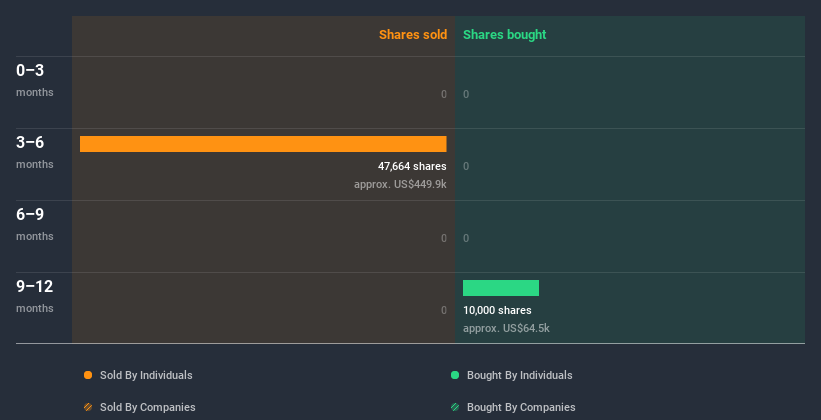The height and width of the screenshot is (420, 821).
Task: Click the 3–6 months row label
Action: 35,152
